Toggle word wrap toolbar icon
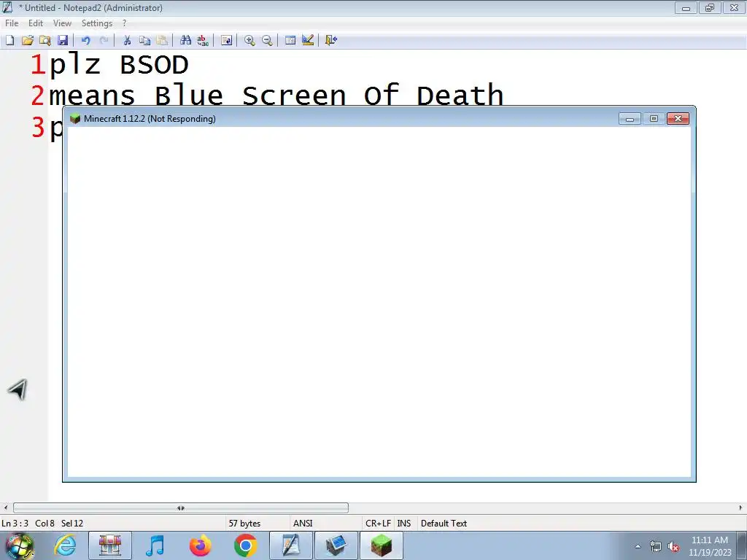747x560 pixels. (226, 41)
